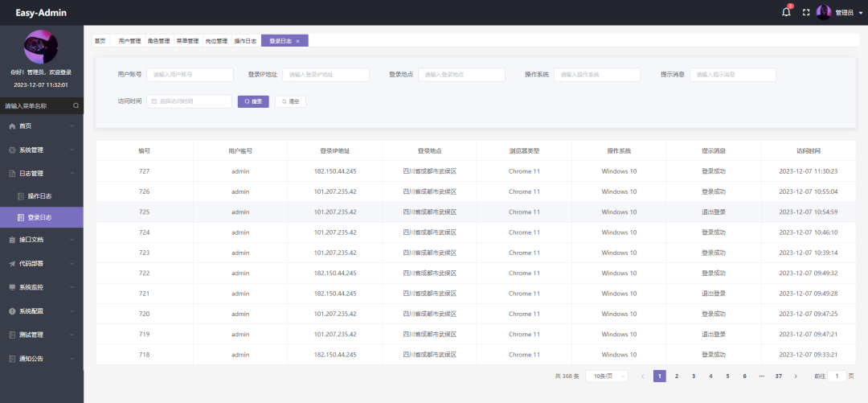Focus the 用户账号 input field
Screen dimensions: 868x403
coord(190,74)
